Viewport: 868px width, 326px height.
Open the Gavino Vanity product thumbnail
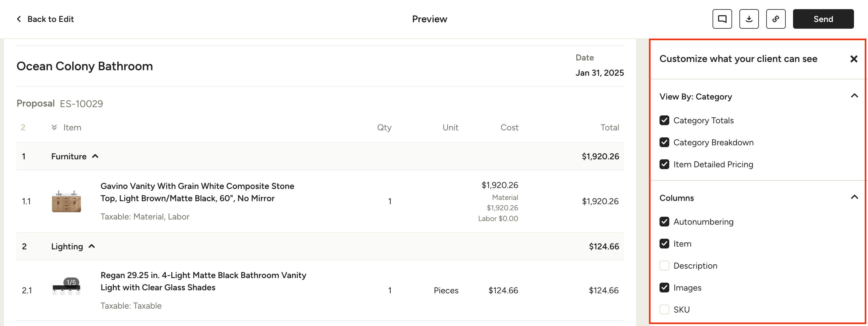pyautogui.click(x=66, y=201)
